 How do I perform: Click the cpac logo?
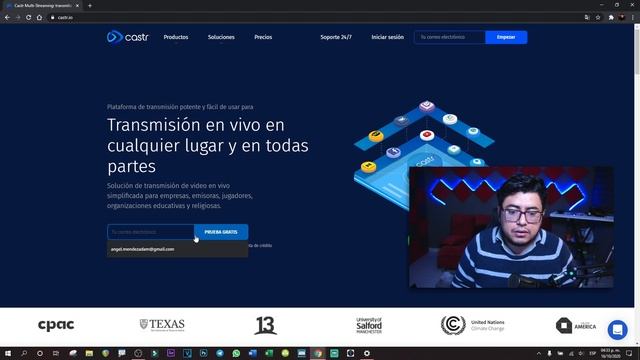(x=56, y=325)
